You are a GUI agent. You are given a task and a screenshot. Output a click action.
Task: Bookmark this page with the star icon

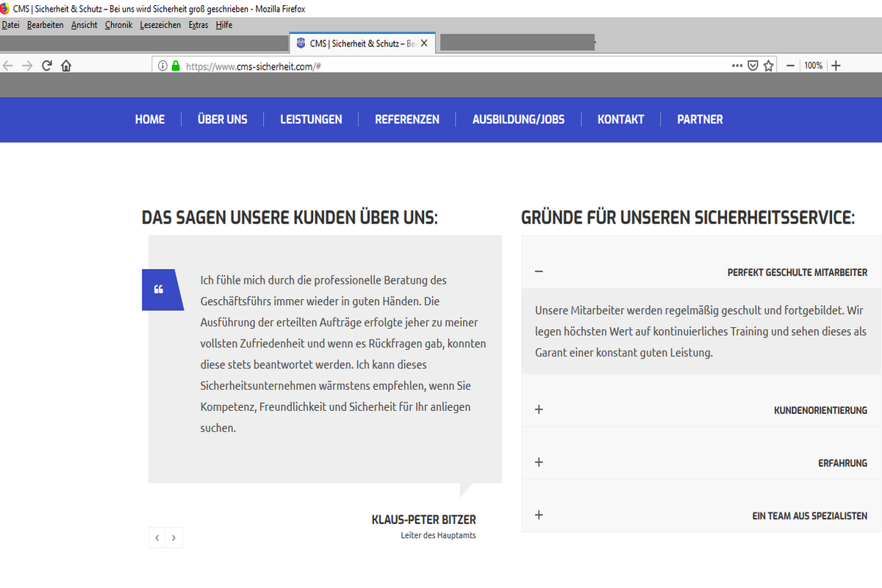769,65
